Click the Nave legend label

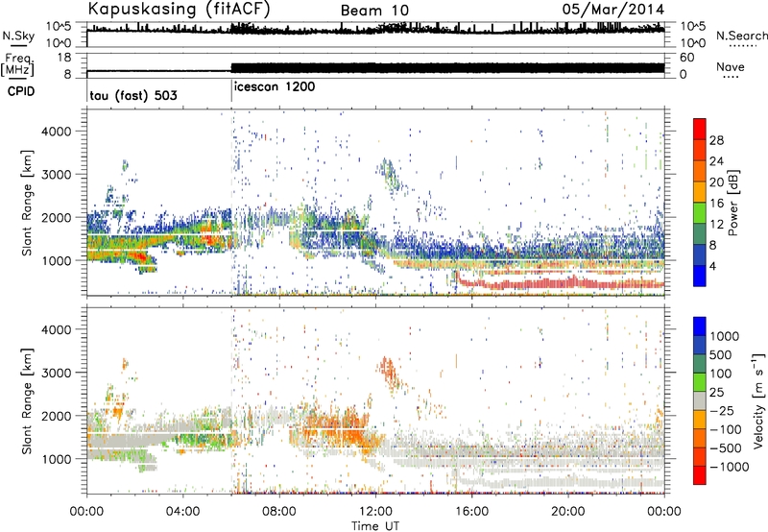730,66
